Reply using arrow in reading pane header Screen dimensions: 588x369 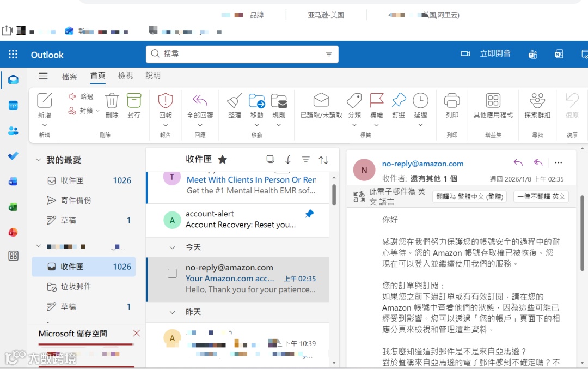pyautogui.click(x=518, y=162)
